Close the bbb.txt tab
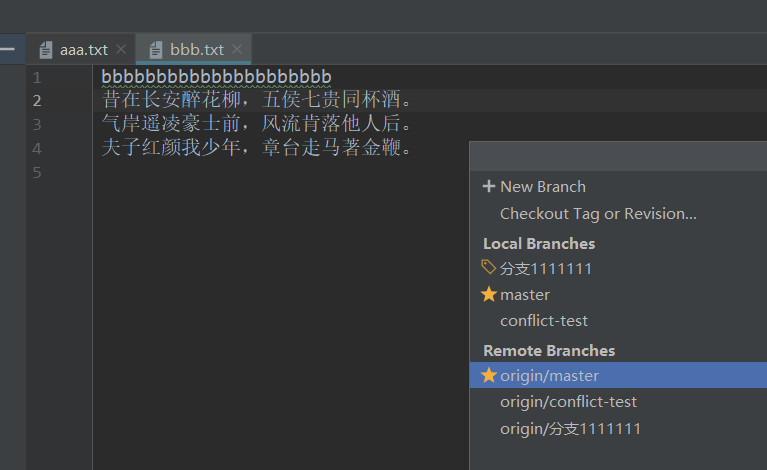Screen dimensions: 767x470 [x=237, y=49]
